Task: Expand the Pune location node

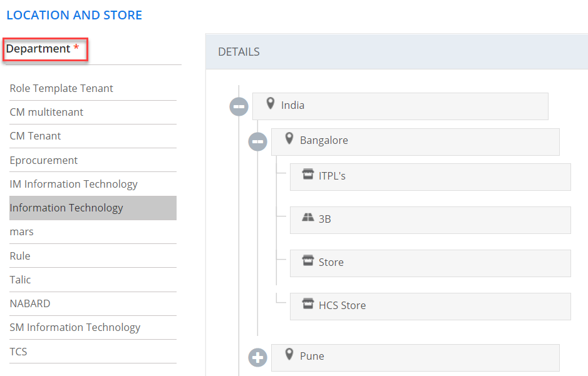Action: click(x=258, y=358)
